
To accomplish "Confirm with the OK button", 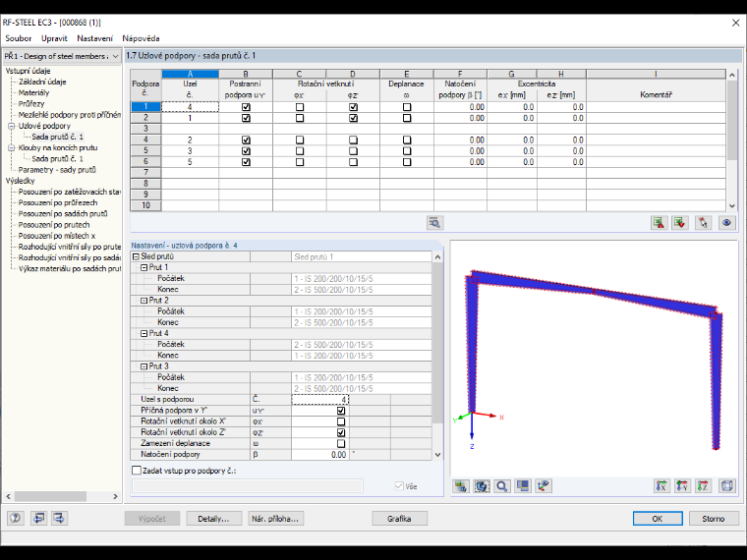I will pyautogui.click(x=658, y=519).
